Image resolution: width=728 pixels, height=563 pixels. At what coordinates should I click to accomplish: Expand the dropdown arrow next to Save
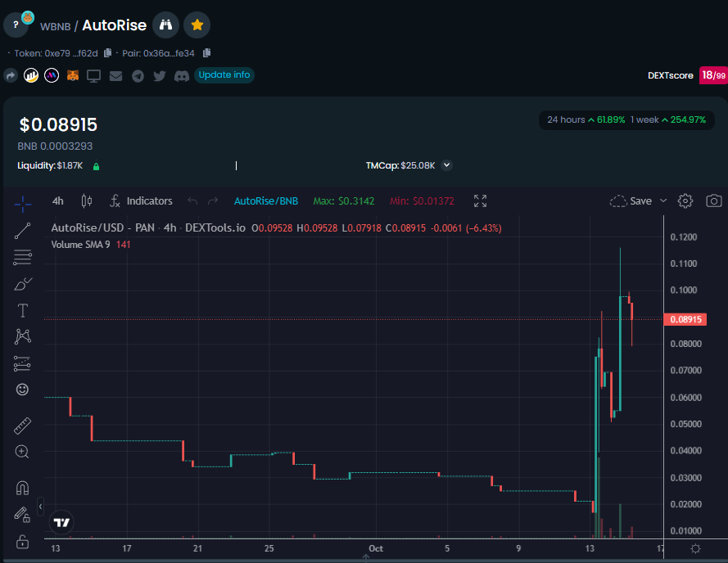[x=663, y=201]
